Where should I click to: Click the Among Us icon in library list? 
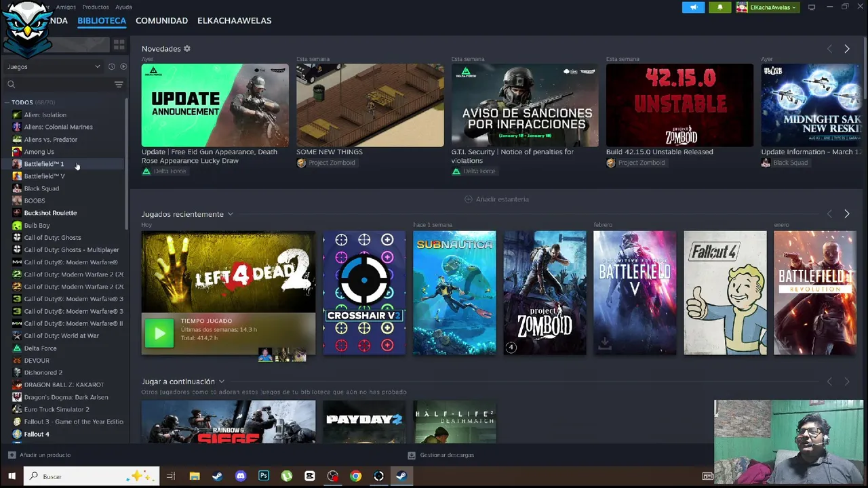(x=17, y=152)
